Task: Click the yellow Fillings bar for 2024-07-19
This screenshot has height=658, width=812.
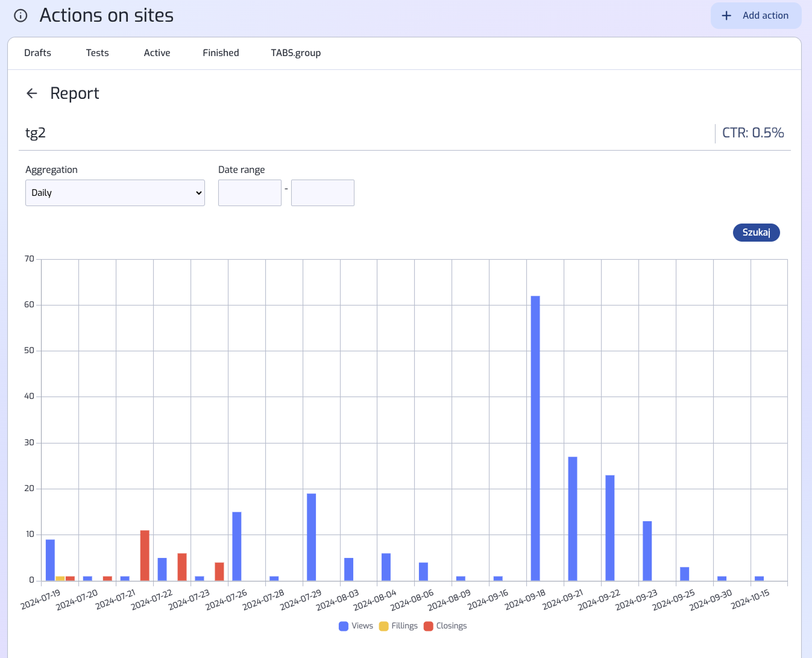Action: coord(60,578)
